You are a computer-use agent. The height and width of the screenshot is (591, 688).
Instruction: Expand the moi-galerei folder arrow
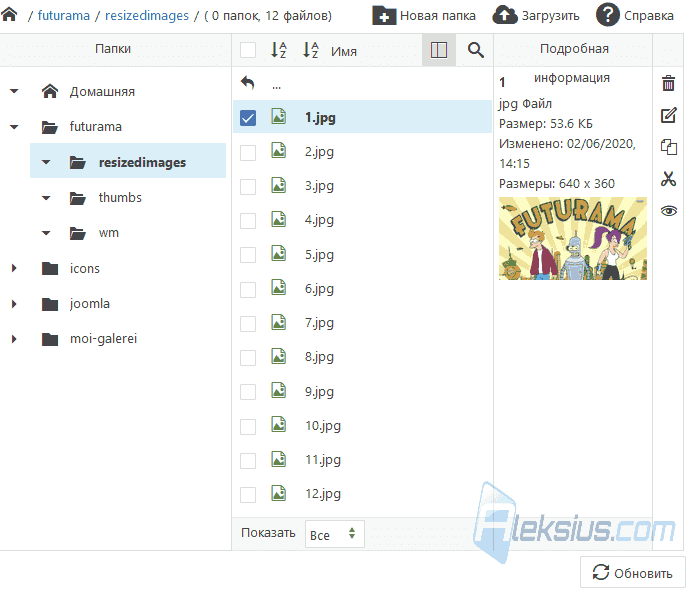(14, 339)
